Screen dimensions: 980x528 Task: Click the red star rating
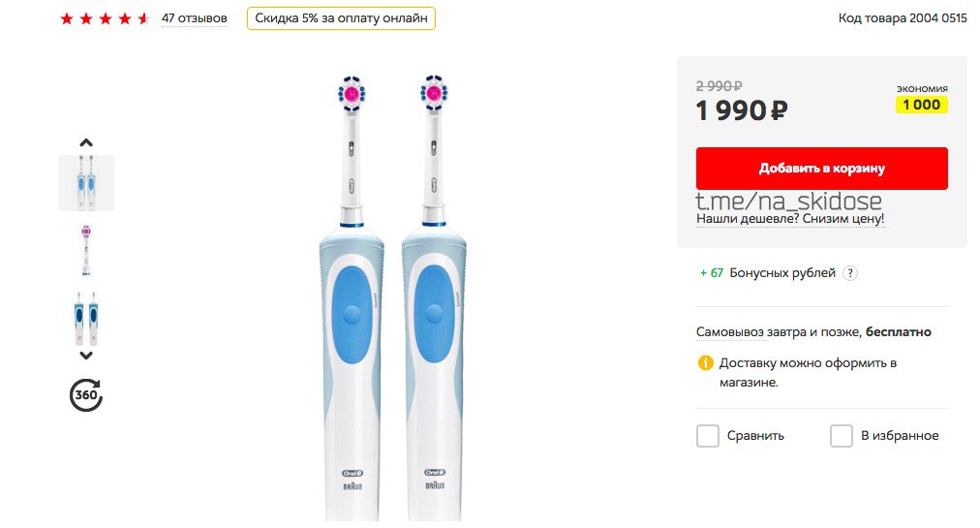pyautogui.click(x=105, y=18)
